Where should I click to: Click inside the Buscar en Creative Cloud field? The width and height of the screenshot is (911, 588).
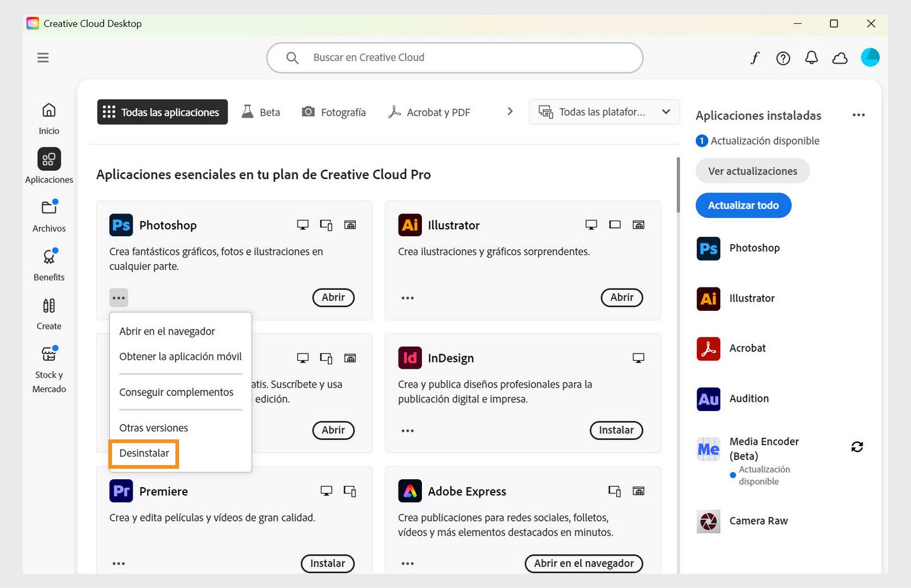(454, 57)
